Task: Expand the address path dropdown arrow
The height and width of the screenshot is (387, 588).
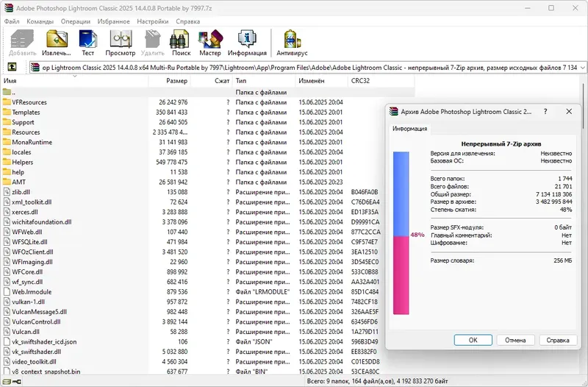Action: click(x=582, y=68)
